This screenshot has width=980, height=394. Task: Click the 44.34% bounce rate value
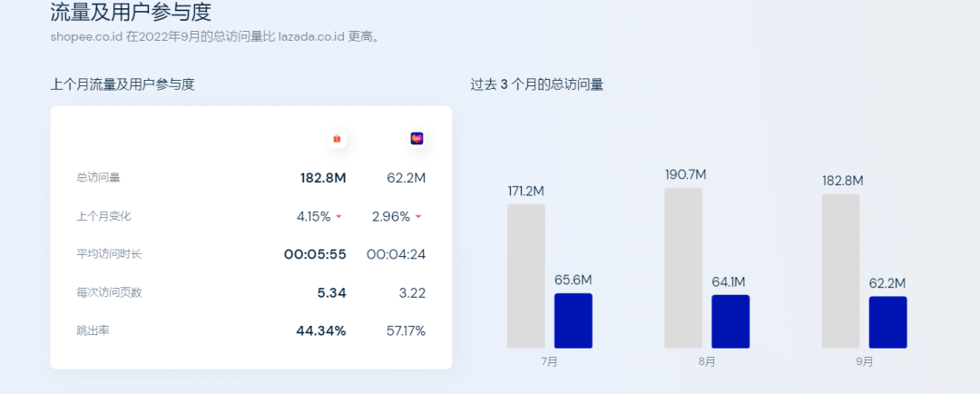(x=321, y=330)
